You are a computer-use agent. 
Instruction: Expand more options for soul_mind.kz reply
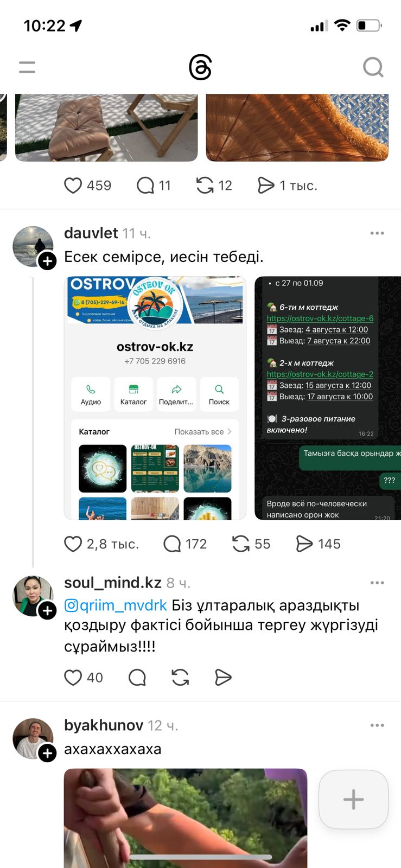(x=377, y=583)
